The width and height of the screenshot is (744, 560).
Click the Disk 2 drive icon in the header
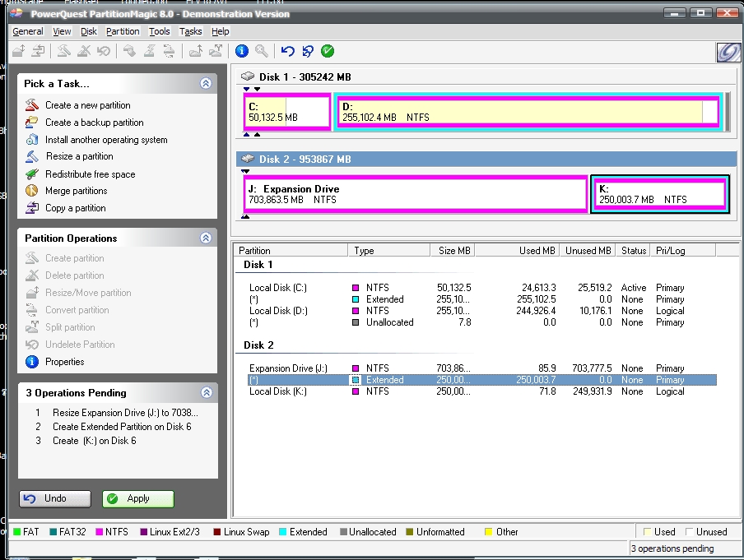[x=247, y=159]
